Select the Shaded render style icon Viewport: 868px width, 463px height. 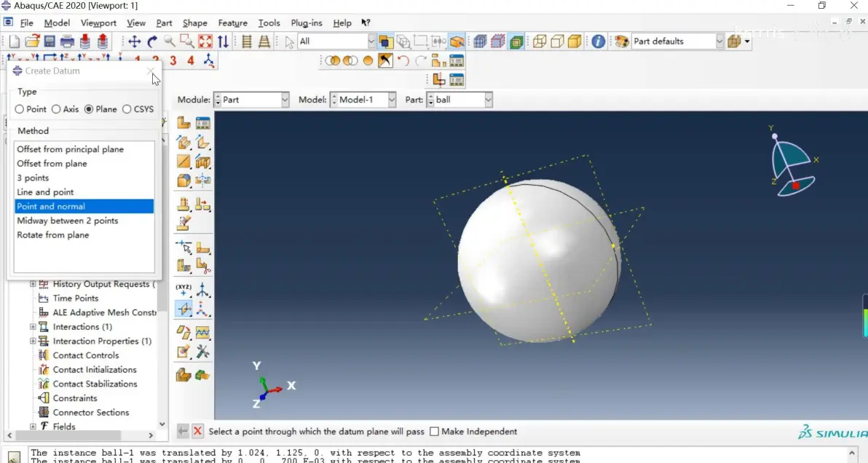pos(575,41)
